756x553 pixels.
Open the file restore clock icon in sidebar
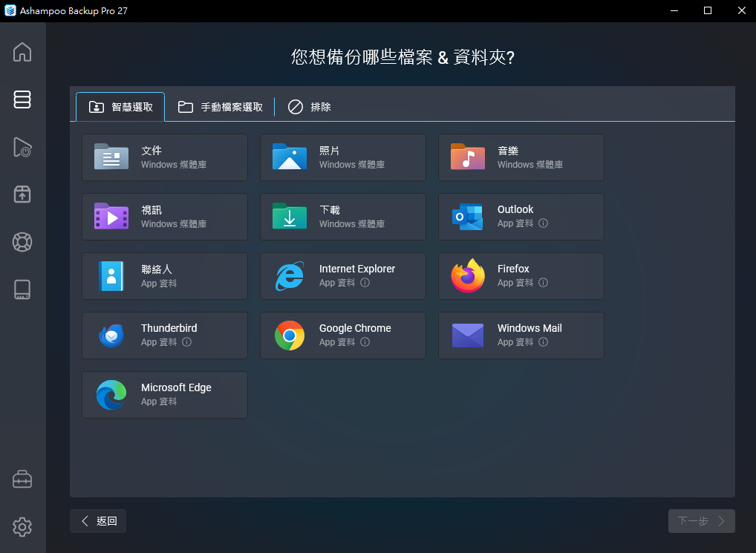point(22,147)
